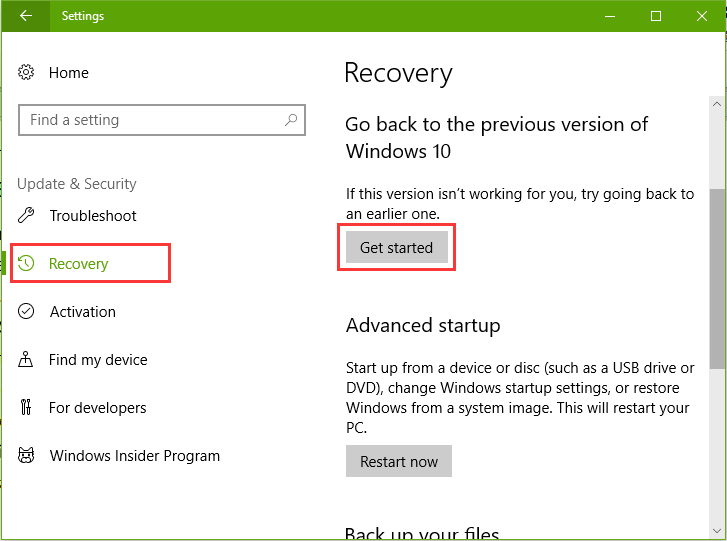Open the Activation settings page
727x541 pixels.
click(83, 312)
